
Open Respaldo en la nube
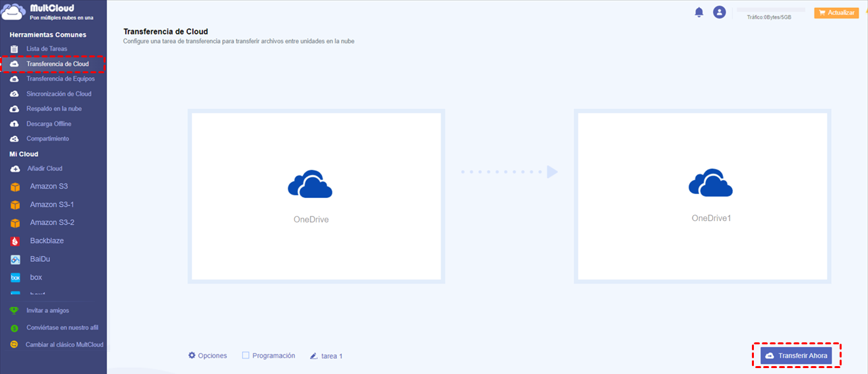tap(54, 109)
